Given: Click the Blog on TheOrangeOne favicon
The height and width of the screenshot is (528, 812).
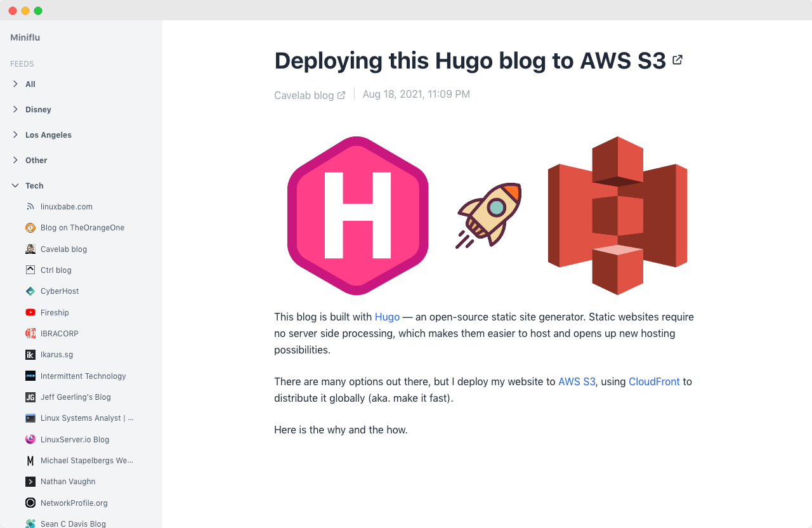Looking at the screenshot, I should pos(30,228).
